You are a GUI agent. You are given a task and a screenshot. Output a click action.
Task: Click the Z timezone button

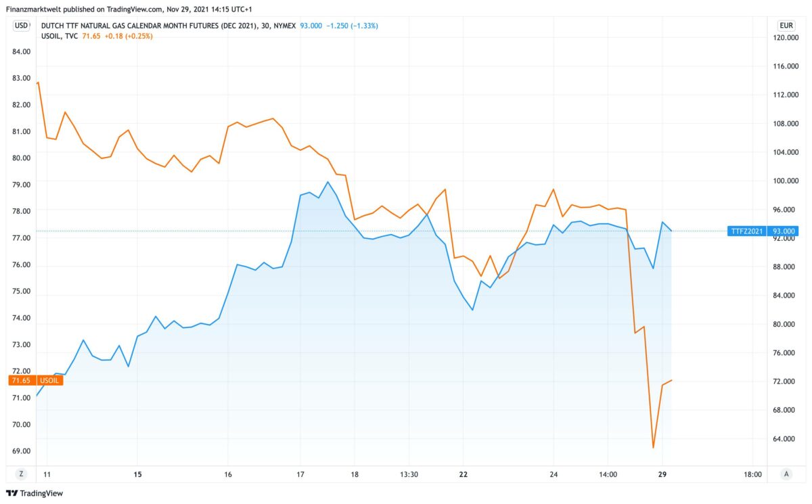(x=21, y=474)
